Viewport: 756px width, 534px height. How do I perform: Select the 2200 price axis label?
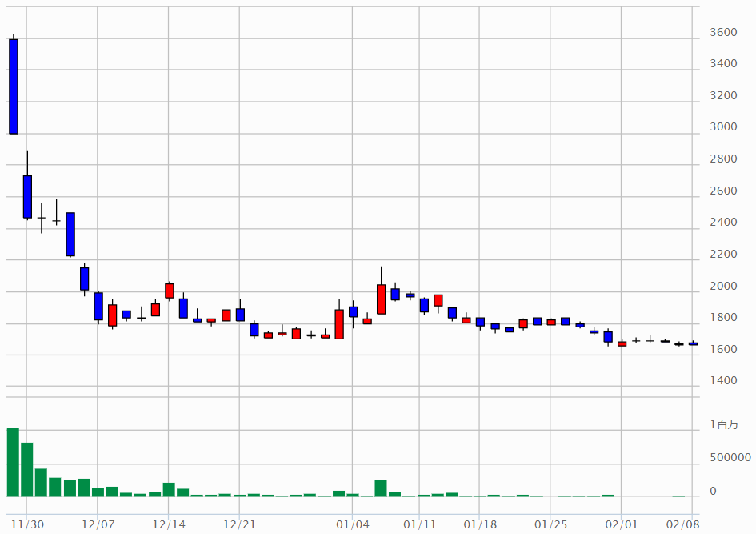(x=723, y=255)
